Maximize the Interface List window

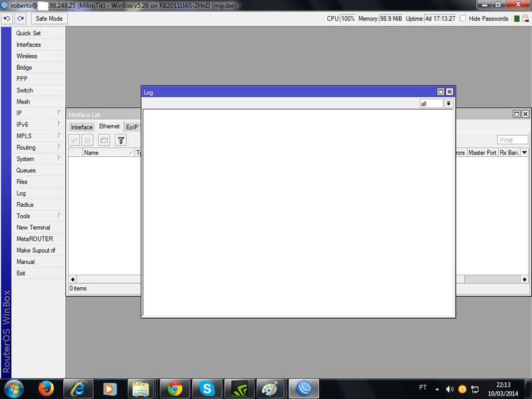coord(517,114)
